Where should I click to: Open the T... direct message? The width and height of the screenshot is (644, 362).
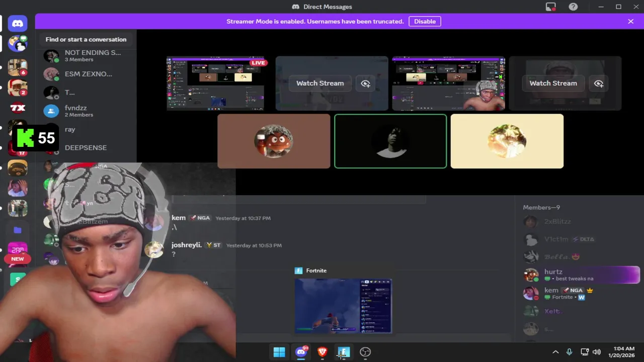point(87,93)
